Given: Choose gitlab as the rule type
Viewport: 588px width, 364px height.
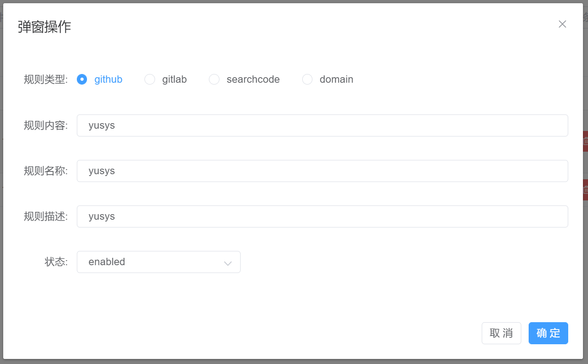Looking at the screenshot, I should point(150,80).
